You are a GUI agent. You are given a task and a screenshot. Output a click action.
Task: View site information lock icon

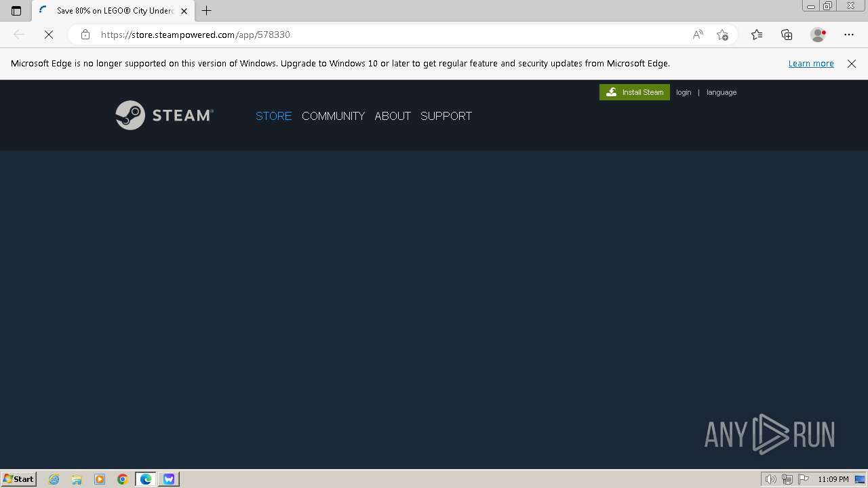click(85, 35)
